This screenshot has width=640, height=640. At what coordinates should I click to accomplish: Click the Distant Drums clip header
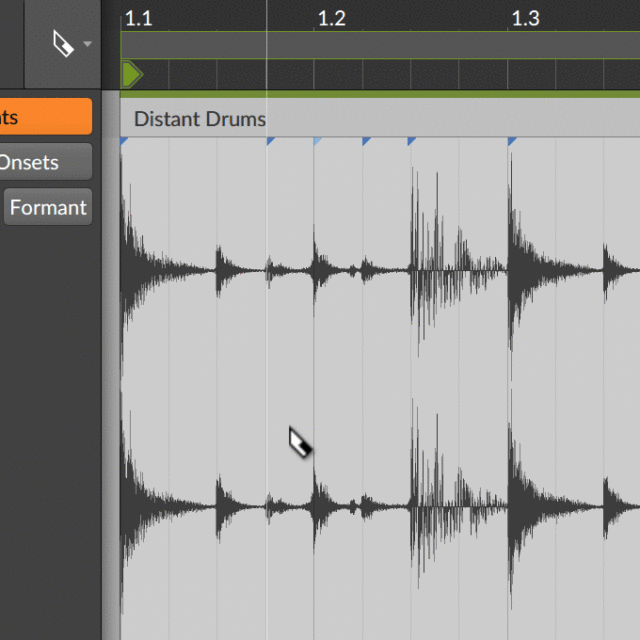(380, 118)
